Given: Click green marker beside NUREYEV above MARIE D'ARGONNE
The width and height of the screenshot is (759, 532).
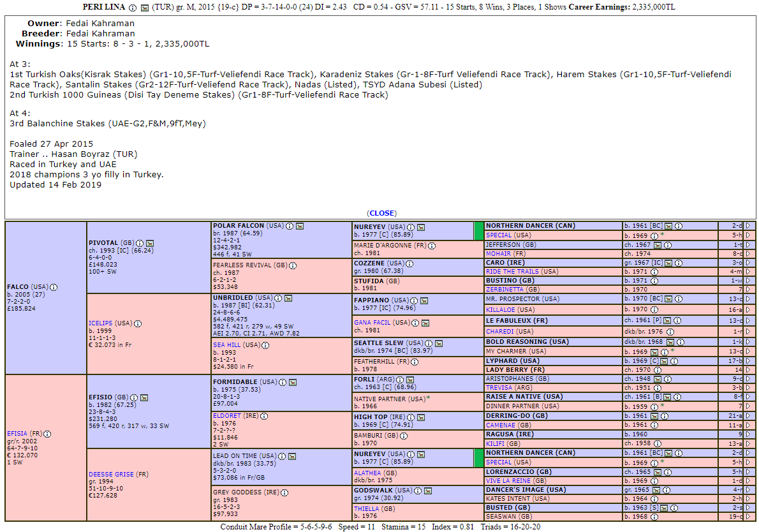Looking at the screenshot, I should pos(479,230).
